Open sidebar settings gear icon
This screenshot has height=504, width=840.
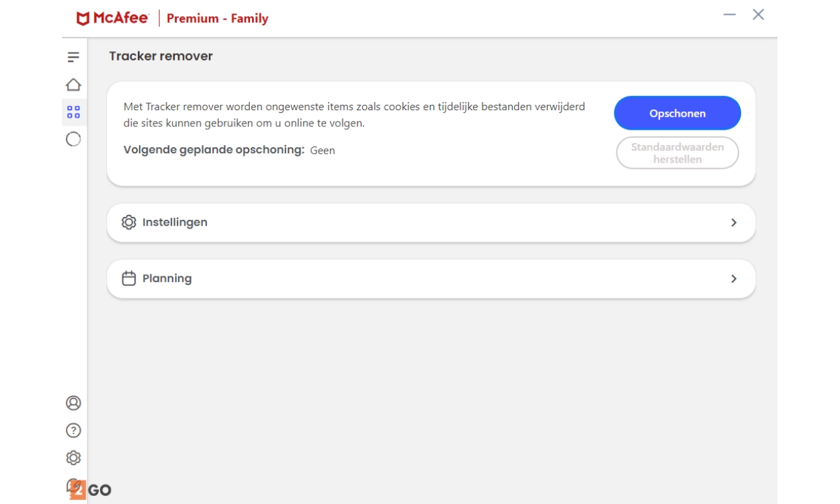[x=73, y=458]
